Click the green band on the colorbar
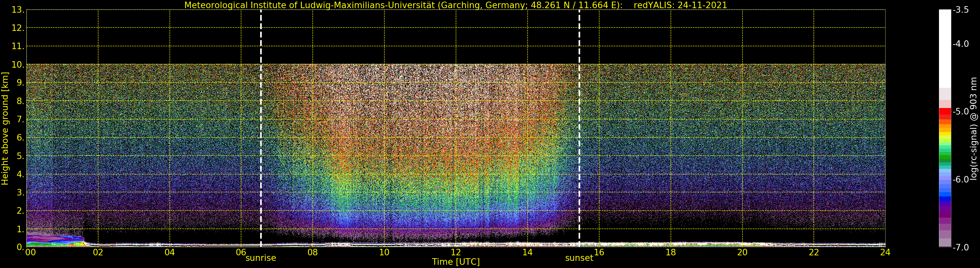 (x=945, y=157)
